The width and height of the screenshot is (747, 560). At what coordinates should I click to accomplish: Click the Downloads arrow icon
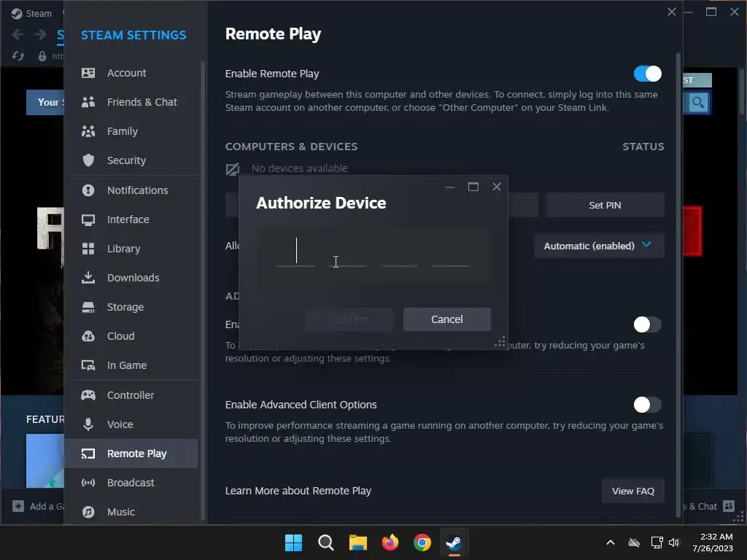(x=88, y=278)
